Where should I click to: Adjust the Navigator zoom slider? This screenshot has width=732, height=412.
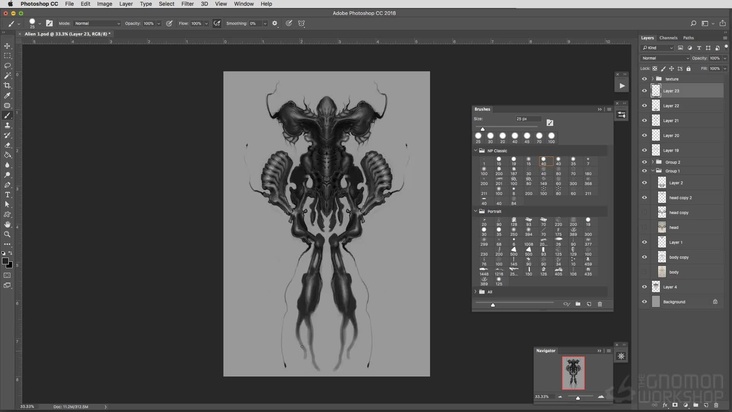[x=578, y=398]
